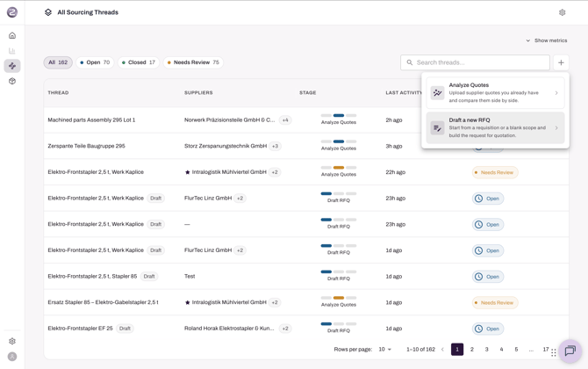Click the Analyze Quotes option icon
588x369 pixels.
[x=437, y=92]
